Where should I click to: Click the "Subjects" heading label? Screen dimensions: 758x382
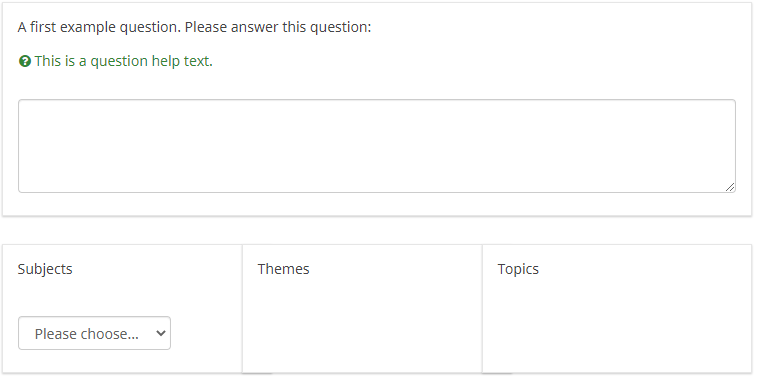[x=45, y=269]
